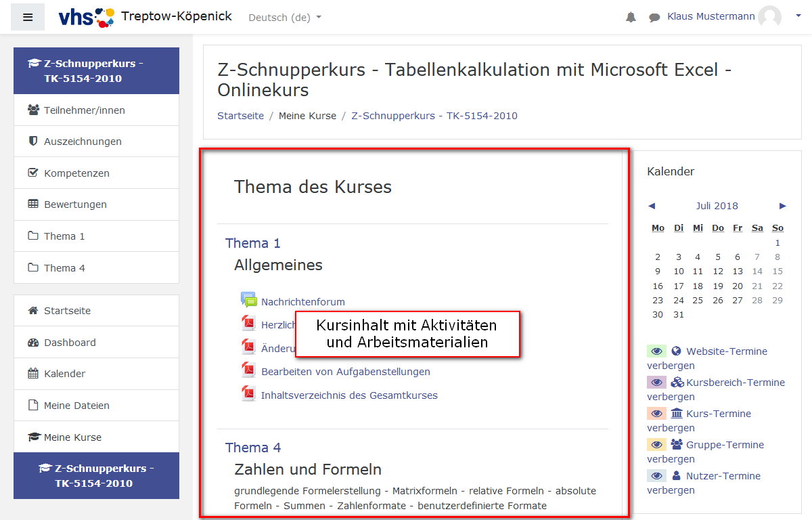Open Kalender in the sidebar navigation
This screenshot has width=812, height=520.
(96, 374)
